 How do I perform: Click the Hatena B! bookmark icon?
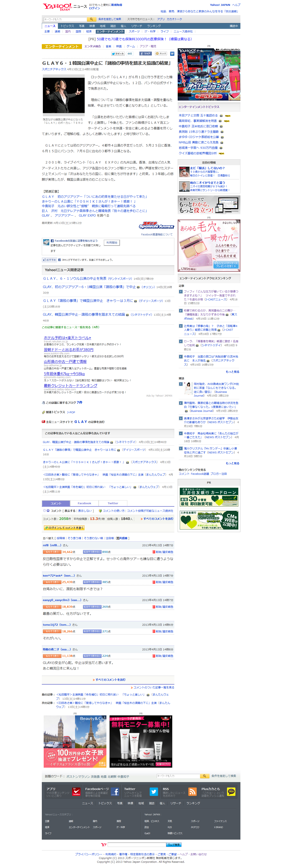[x=172, y=54]
